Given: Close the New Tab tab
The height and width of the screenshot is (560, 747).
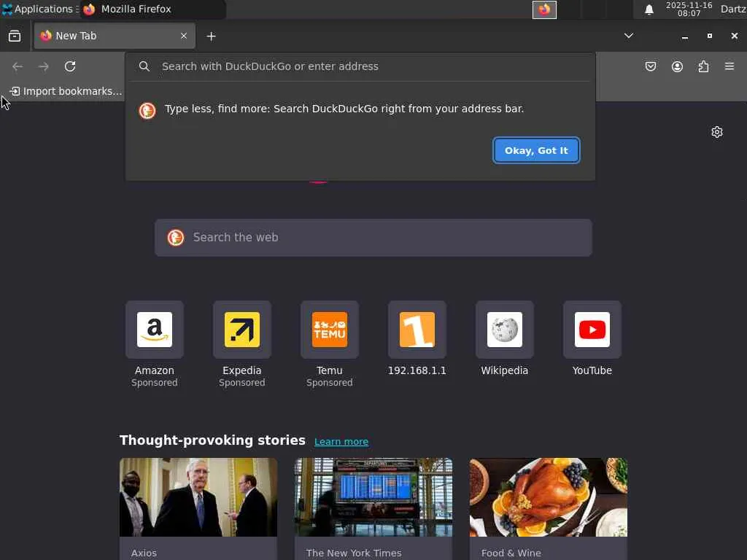Looking at the screenshot, I should pyautogui.click(x=184, y=36).
